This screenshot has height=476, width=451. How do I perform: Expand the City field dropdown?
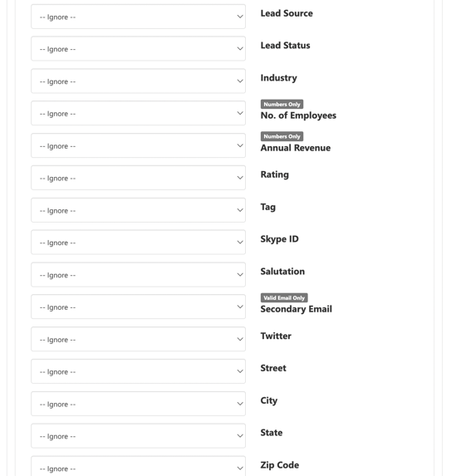coord(138,404)
